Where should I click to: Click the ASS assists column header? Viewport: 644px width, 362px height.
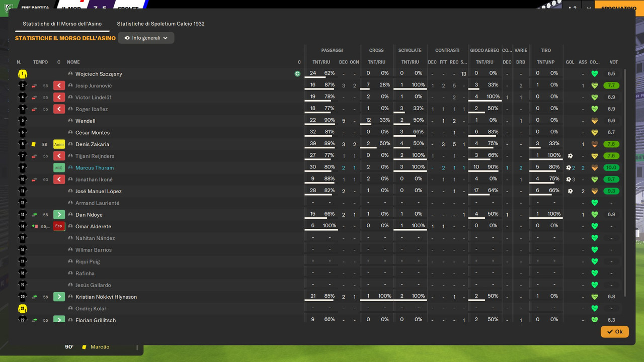583,62
